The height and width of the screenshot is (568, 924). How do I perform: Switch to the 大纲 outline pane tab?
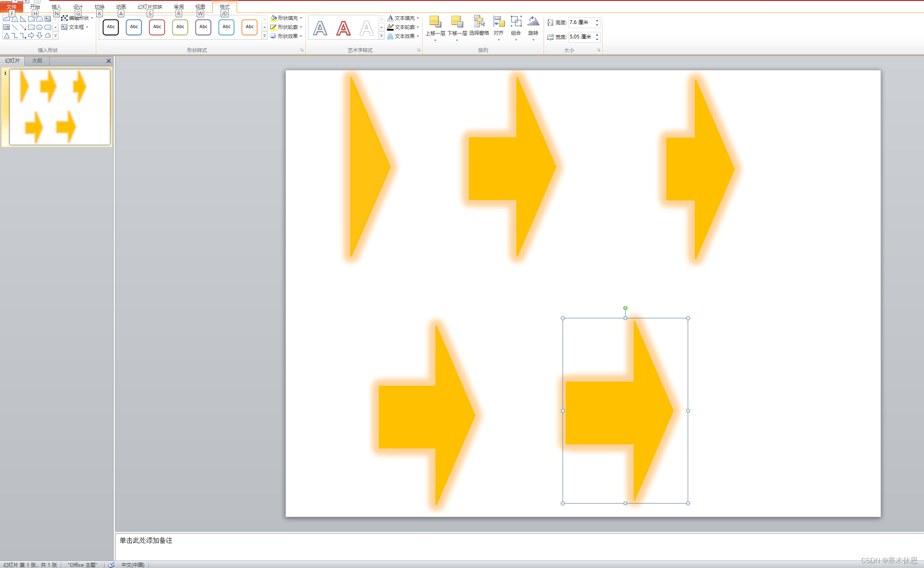37,61
